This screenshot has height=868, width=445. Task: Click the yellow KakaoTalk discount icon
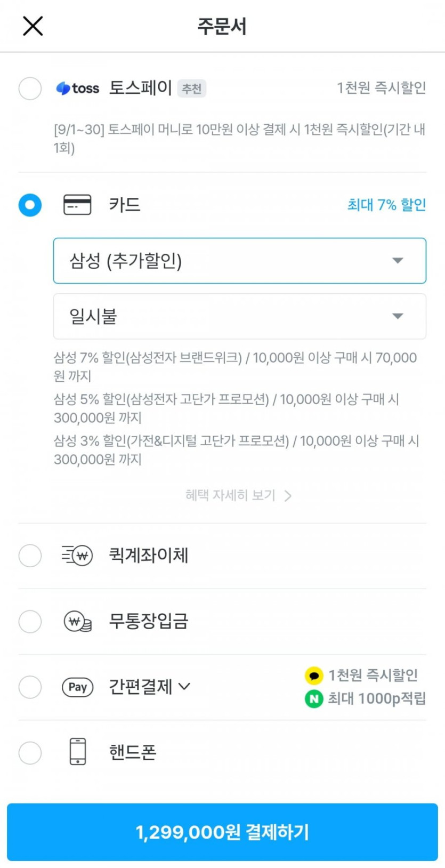[x=314, y=676]
